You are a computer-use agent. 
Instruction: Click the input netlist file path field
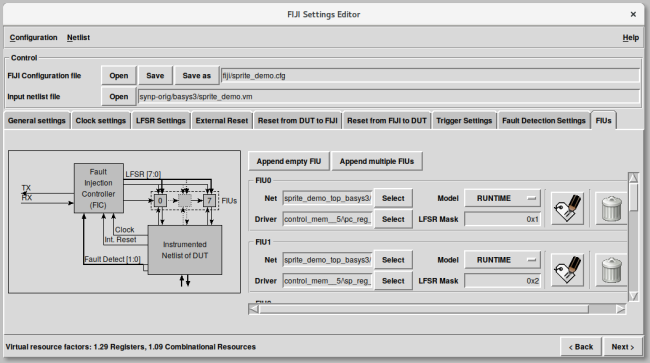(x=389, y=97)
